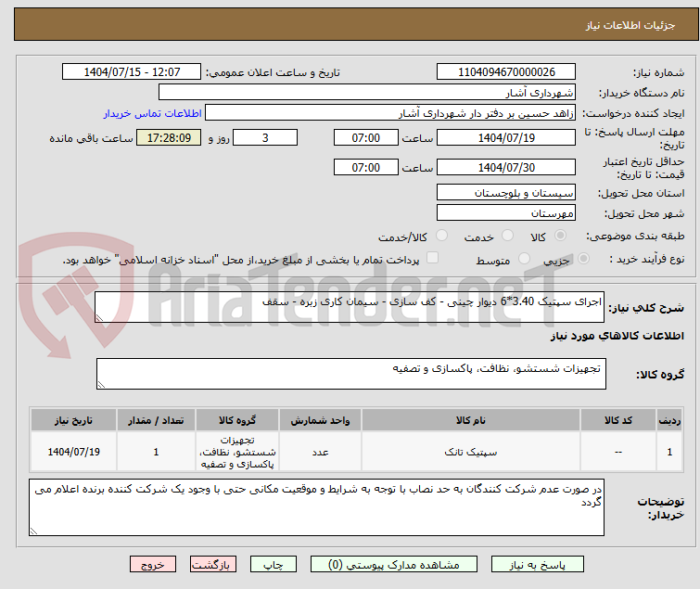Click the شماره نیاز number field
700x589 pixels.
[x=506, y=72]
